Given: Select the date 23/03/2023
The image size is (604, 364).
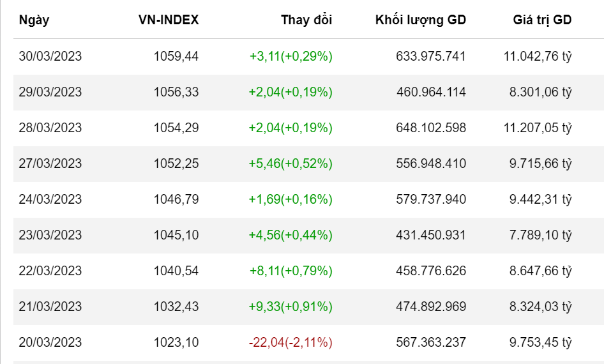Looking at the screenshot, I should coord(50,235).
